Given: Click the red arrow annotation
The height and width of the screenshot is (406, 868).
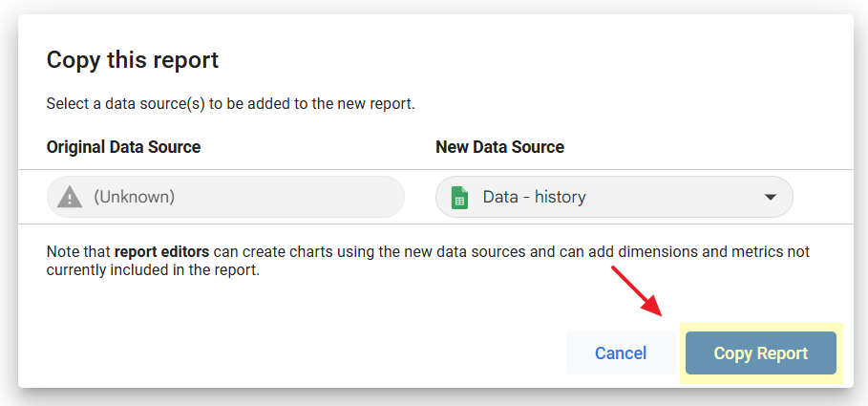Looking at the screenshot, I should click(x=636, y=291).
